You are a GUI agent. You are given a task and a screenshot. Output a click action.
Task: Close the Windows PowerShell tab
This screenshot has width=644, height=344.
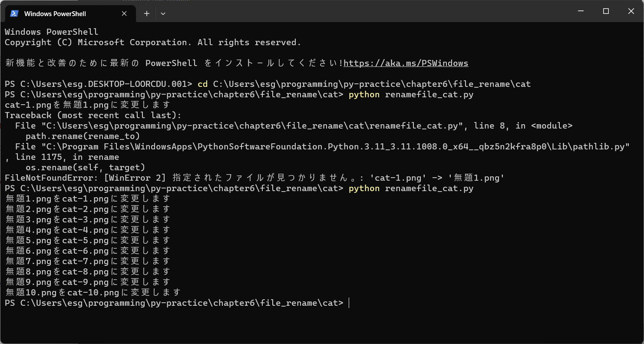point(124,13)
